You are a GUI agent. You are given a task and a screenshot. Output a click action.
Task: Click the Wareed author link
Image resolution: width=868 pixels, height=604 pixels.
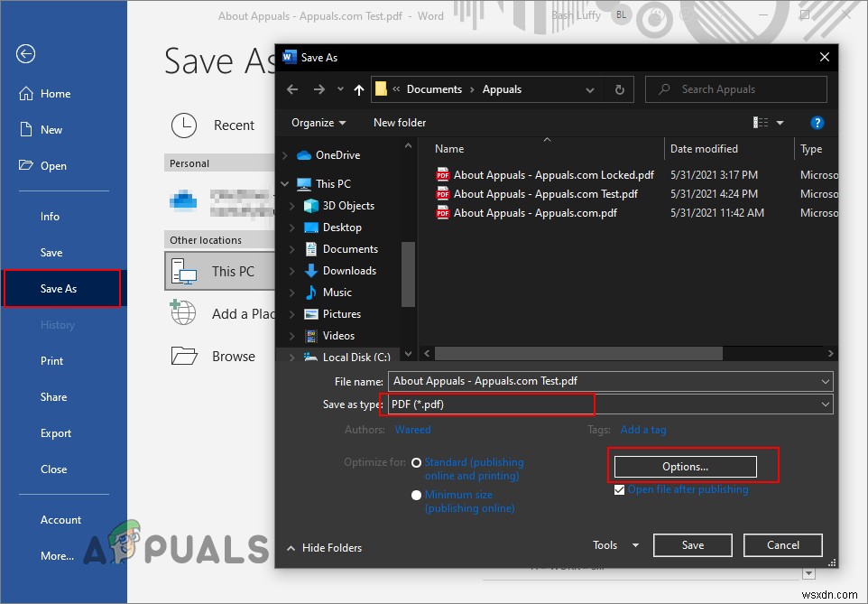[412, 430]
